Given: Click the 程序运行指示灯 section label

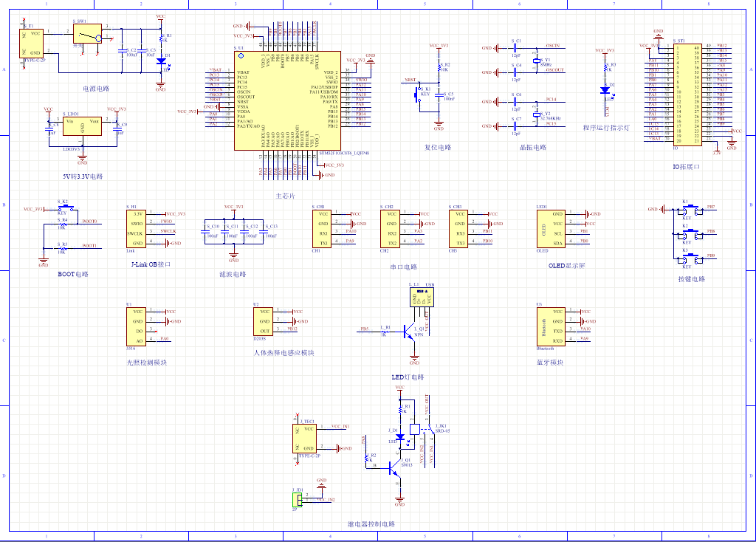Looking at the screenshot, I should point(606,128).
